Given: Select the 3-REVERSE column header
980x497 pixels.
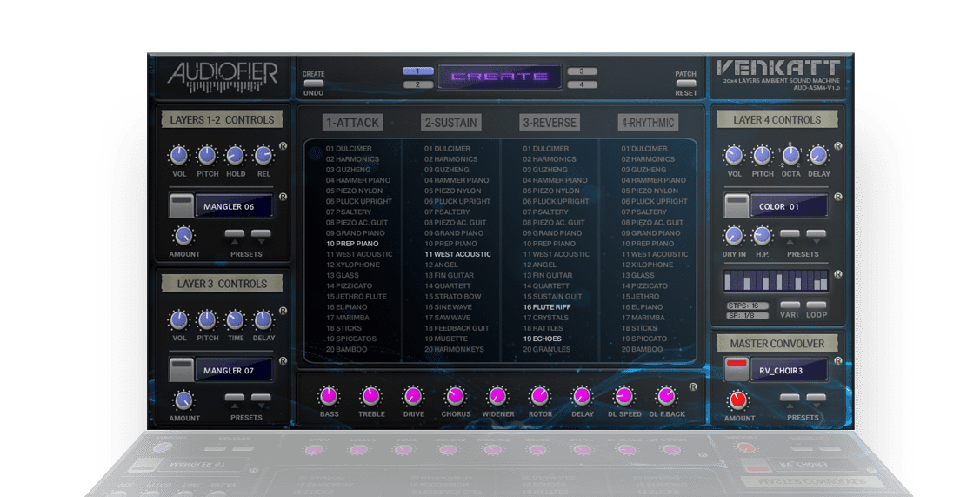Looking at the screenshot, I should coord(550,123).
